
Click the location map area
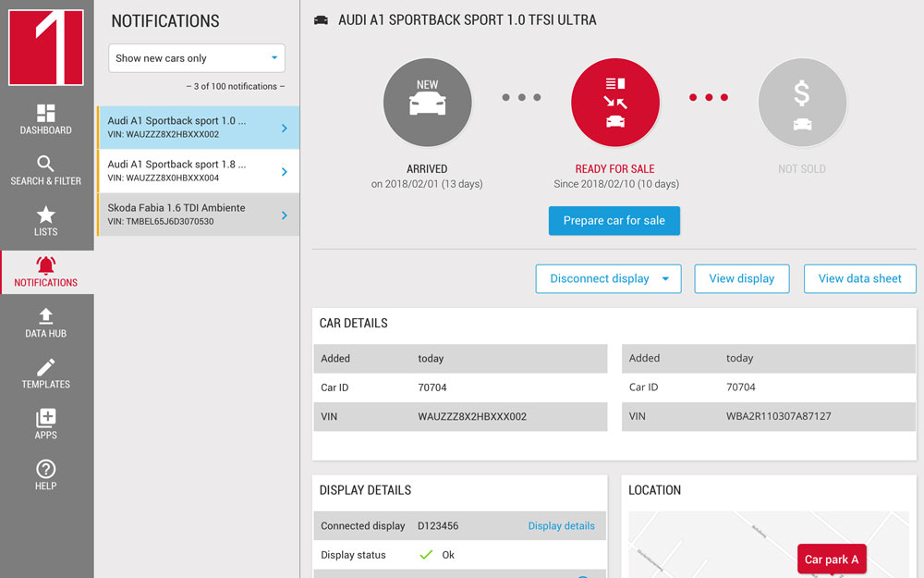(769, 545)
